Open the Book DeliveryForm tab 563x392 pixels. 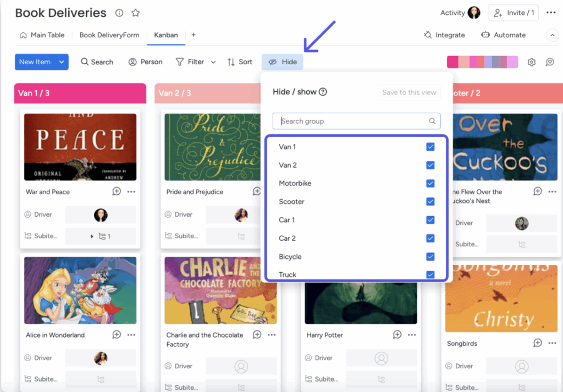click(x=109, y=35)
